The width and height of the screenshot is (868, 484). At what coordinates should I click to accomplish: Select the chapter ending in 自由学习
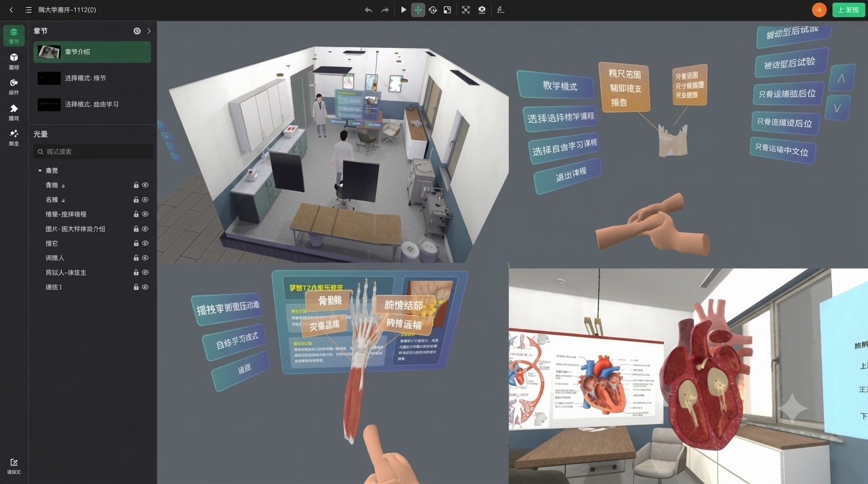92,104
